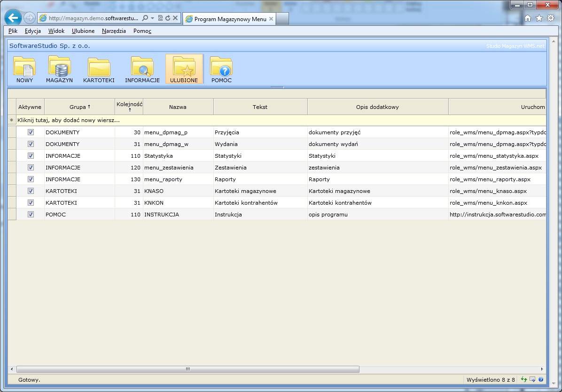Click the blue help icon in status bar
The image size is (562, 392).
[541, 379]
